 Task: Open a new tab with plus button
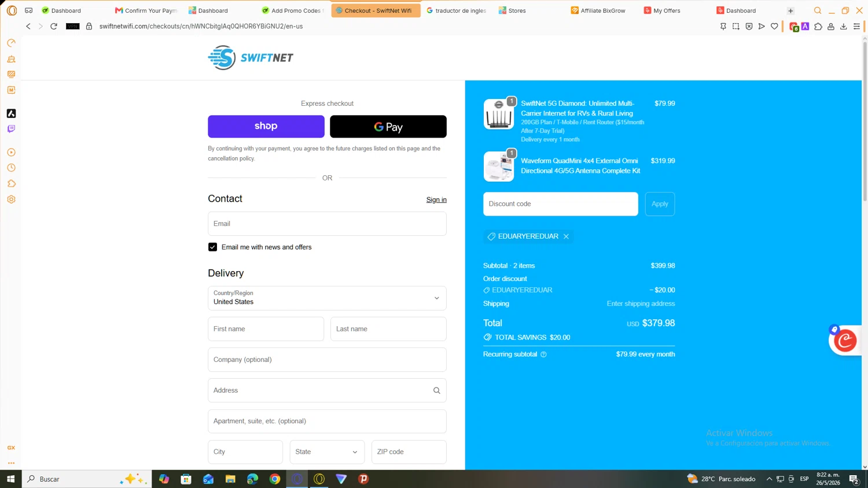coord(790,10)
